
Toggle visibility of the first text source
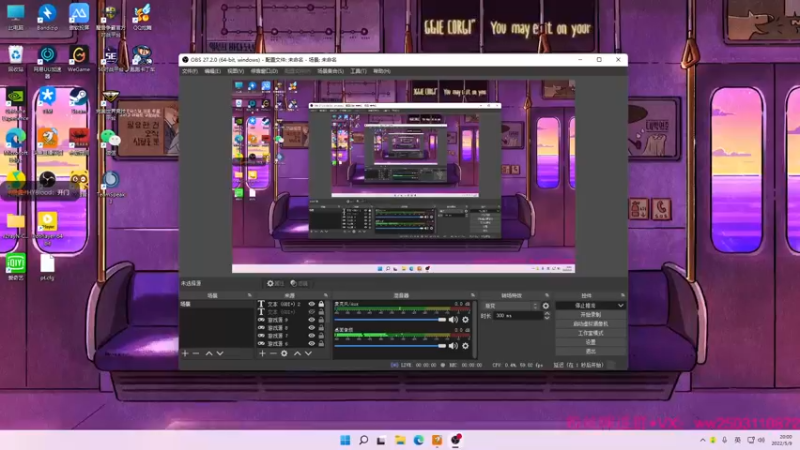point(312,304)
